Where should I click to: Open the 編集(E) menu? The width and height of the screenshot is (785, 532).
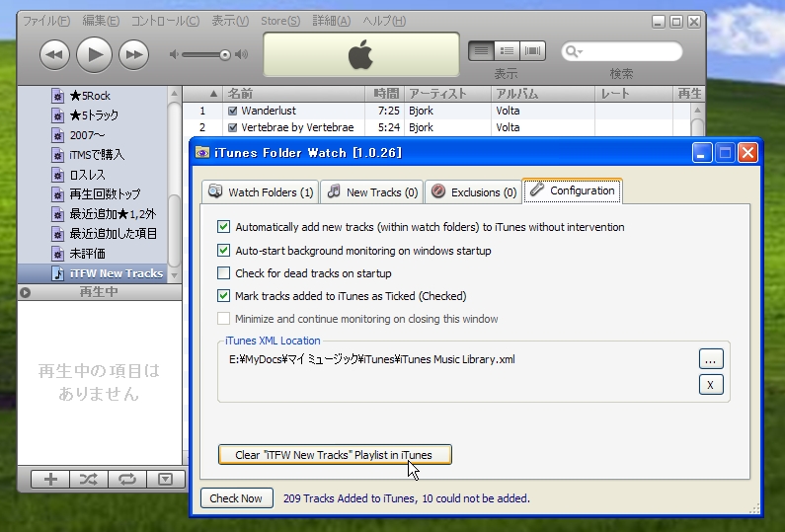click(101, 21)
